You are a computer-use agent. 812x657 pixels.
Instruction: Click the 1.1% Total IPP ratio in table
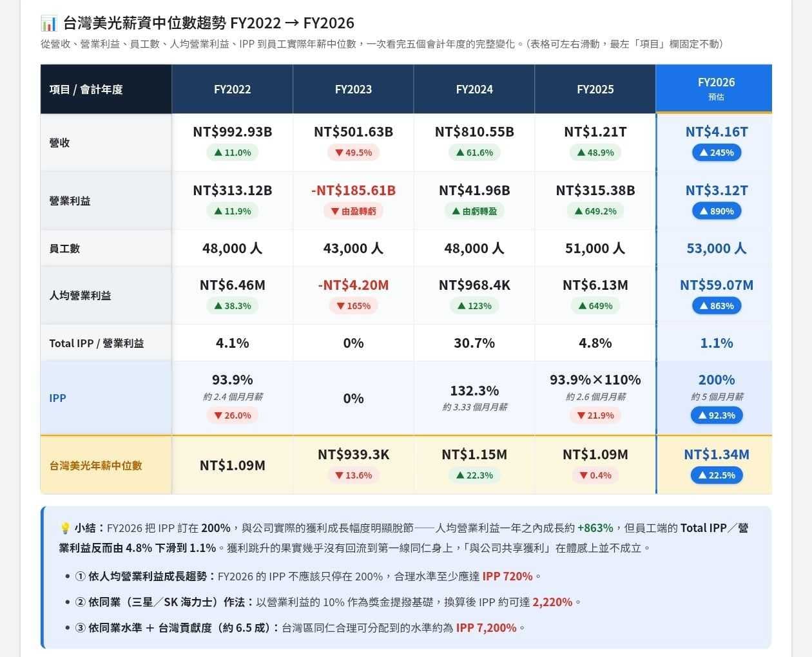pos(717,343)
